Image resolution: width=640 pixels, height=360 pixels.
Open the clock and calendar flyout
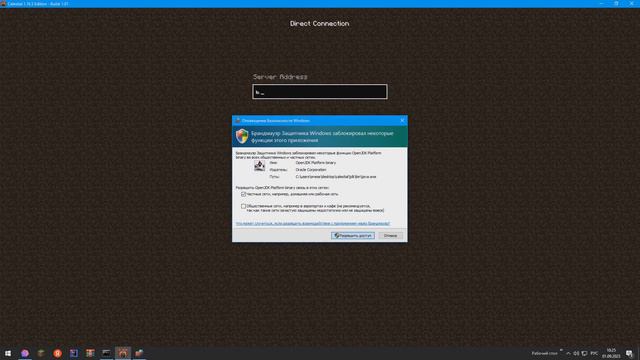tap(611, 353)
